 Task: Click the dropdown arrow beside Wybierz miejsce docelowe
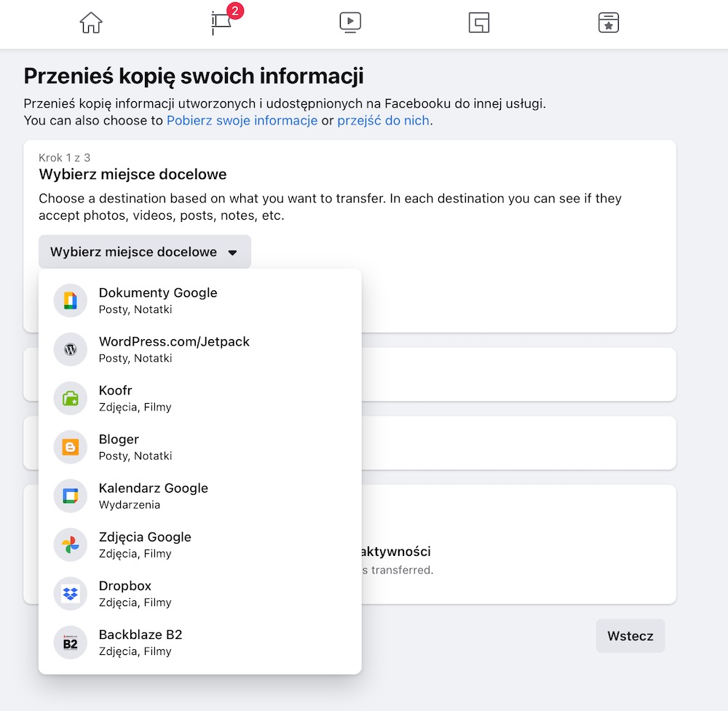click(233, 253)
